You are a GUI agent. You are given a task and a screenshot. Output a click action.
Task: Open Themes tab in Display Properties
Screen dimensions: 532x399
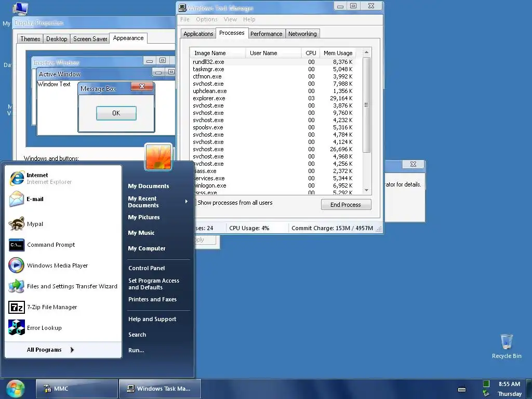pyautogui.click(x=30, y=38)
